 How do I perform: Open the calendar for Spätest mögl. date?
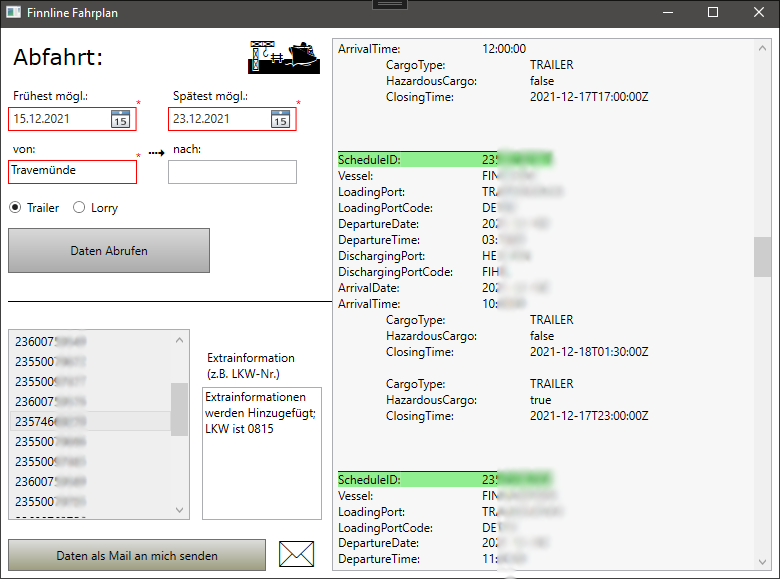click(280, 119)
